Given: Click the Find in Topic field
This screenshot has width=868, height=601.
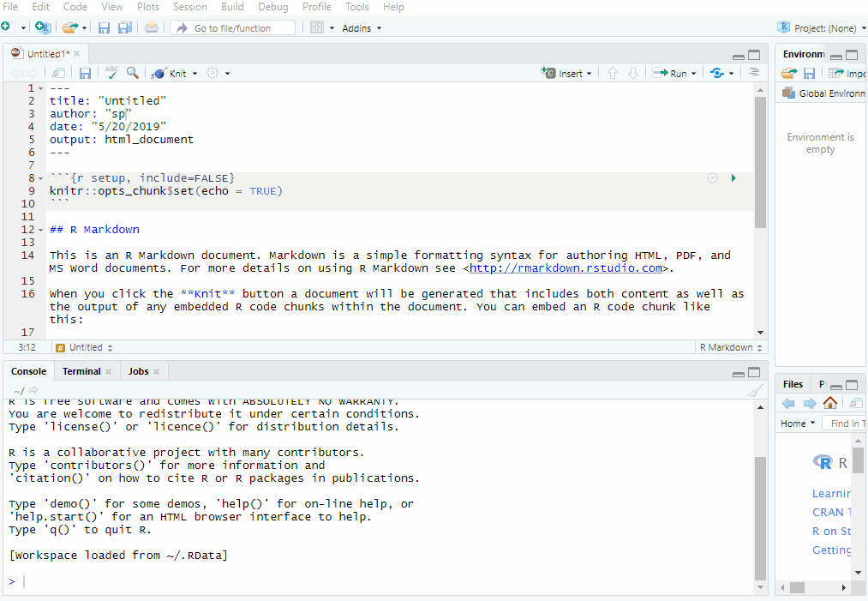Looking at the screenshot, I should (844, 424).
